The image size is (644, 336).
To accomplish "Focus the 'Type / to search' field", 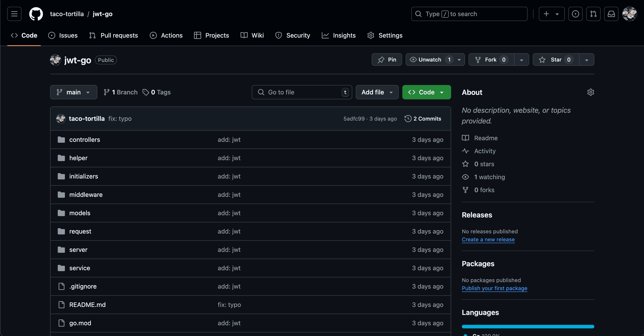I will 469,14.
